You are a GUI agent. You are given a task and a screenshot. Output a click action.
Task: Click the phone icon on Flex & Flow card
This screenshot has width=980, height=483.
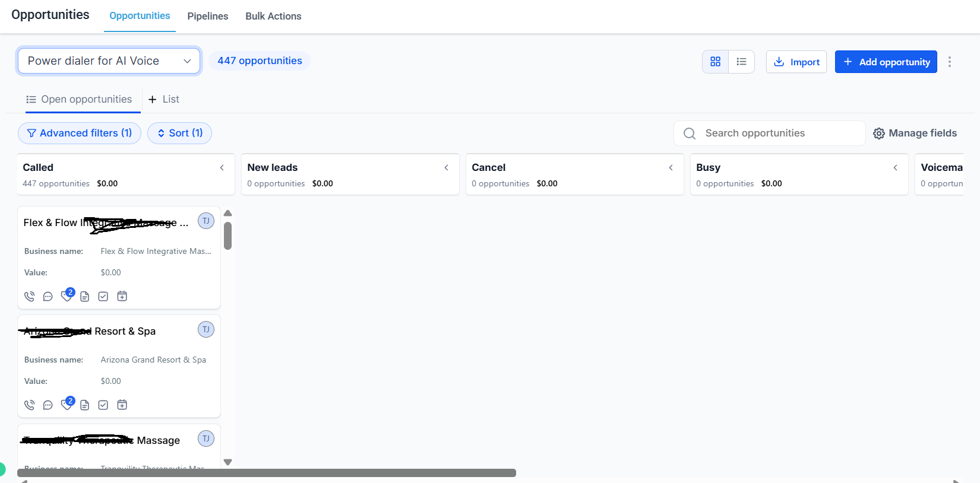(x=29, y=296)
